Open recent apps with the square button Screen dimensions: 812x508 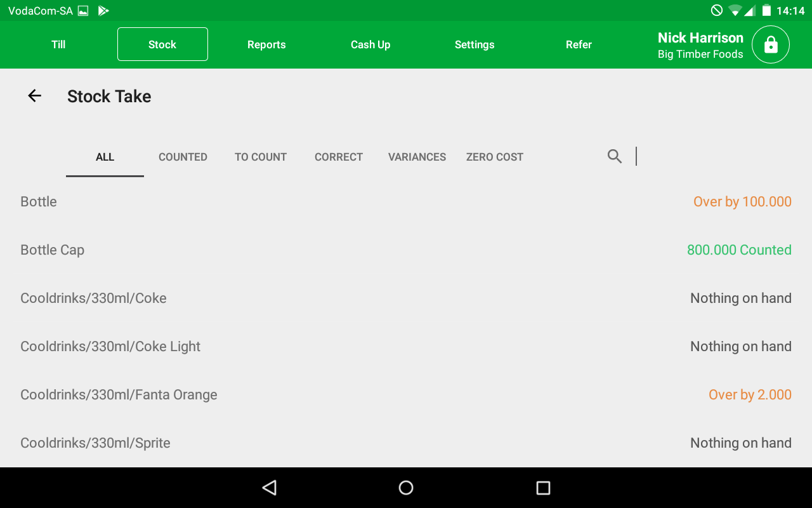[543, 488]
